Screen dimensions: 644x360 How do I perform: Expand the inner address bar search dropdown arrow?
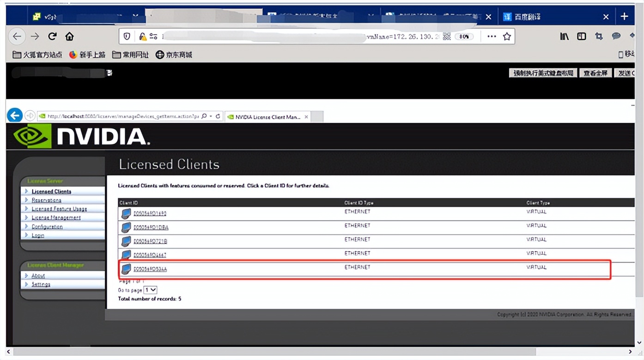[211, 116]
